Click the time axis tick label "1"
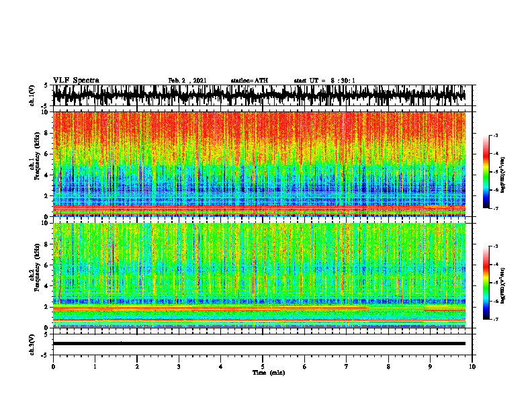 pyautogui.click(x=95, y=367)
